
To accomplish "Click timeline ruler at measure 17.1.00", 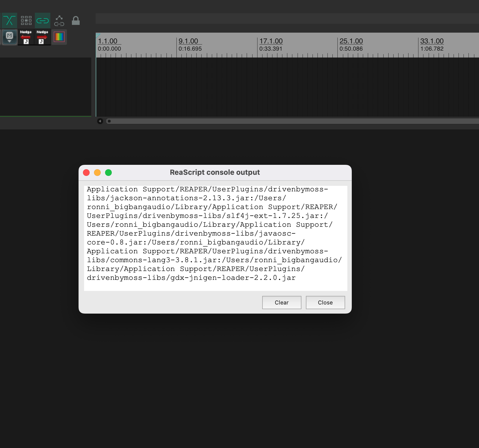I will (271, 41).
